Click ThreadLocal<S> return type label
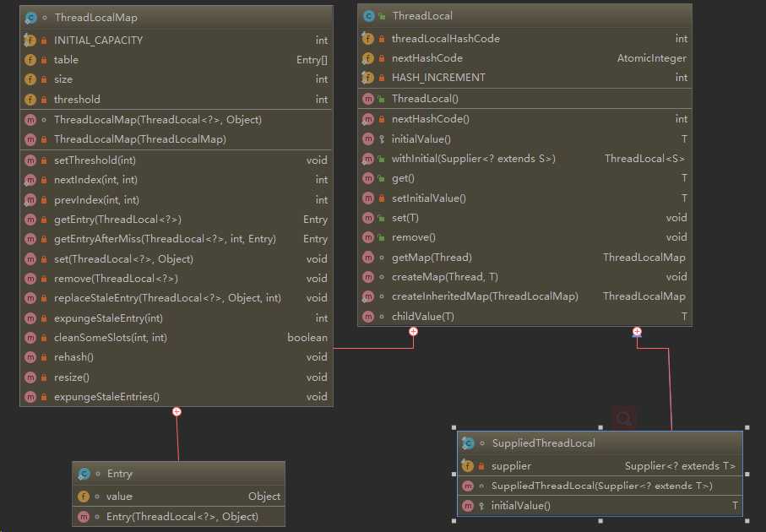 [x=644, y=159]
